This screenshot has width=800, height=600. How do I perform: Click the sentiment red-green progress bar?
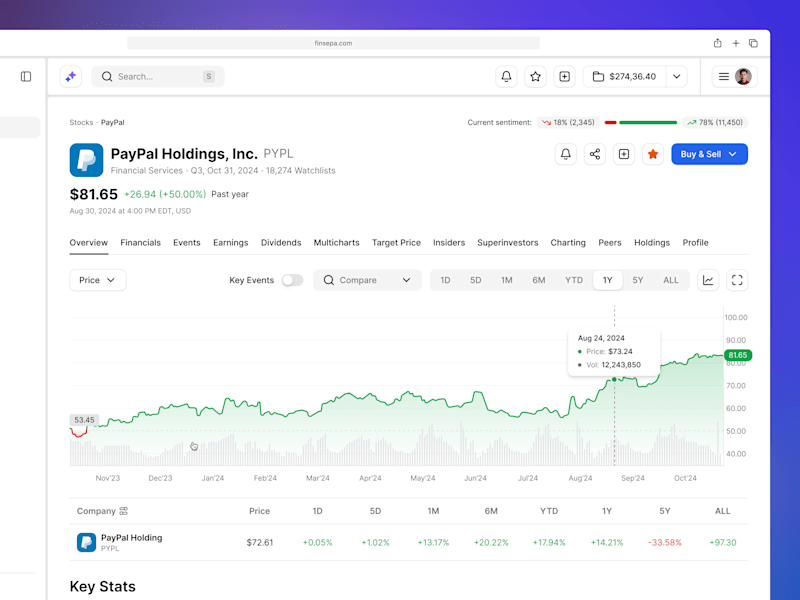641,122
